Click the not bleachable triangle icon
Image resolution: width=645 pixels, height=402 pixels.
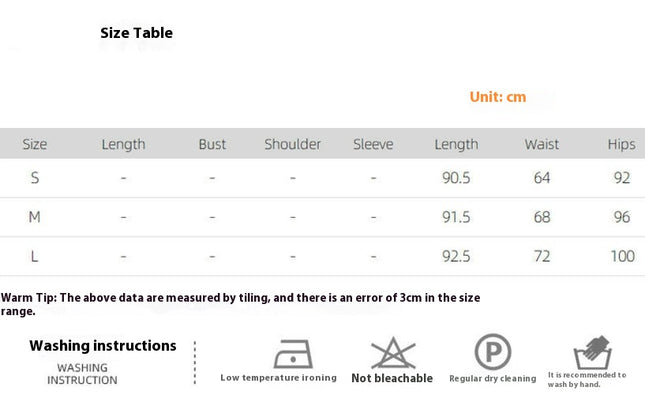(x=393, y=353)
